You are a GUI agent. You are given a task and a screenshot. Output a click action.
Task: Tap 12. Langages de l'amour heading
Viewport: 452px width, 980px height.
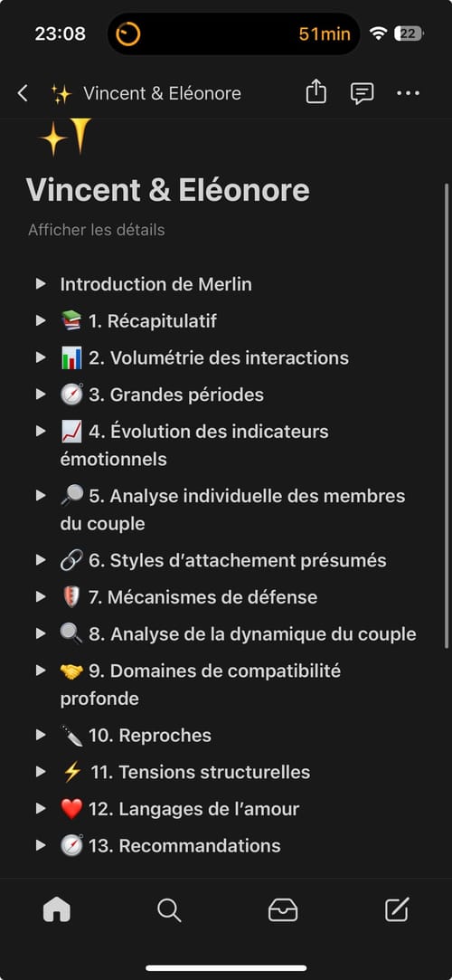click(194, 809)
